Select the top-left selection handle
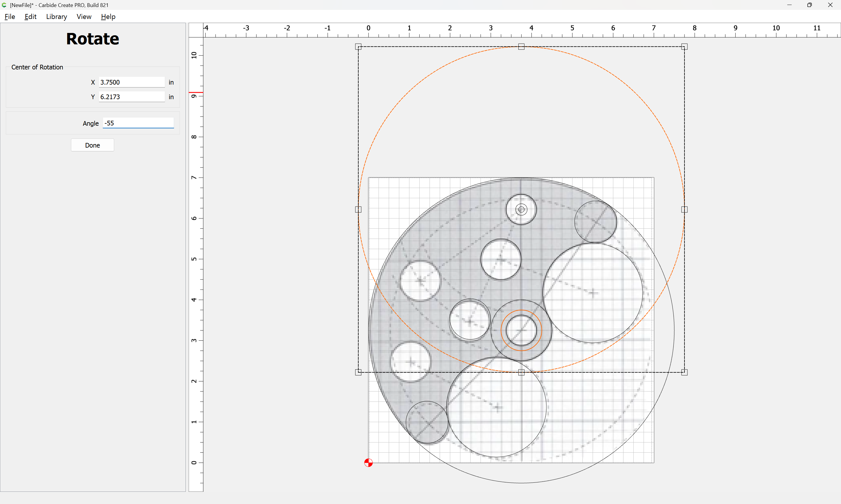The image size is (841, 504). (358, 47)
